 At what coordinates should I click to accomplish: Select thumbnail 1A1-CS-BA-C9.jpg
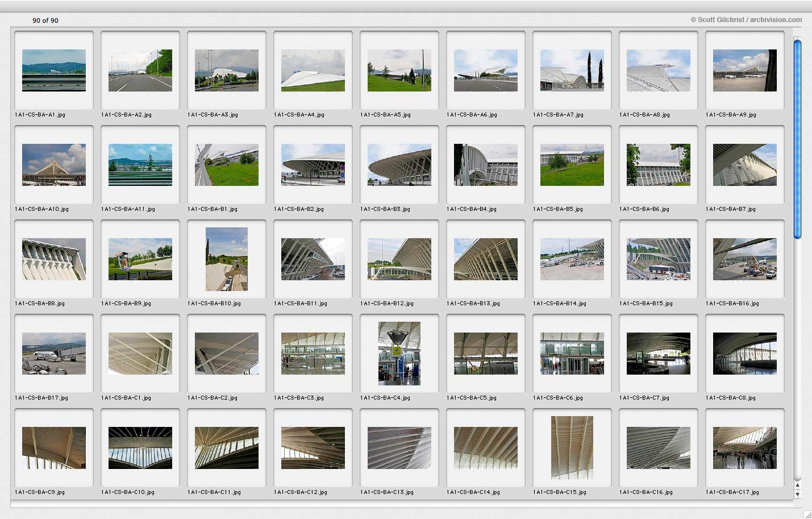54,448
